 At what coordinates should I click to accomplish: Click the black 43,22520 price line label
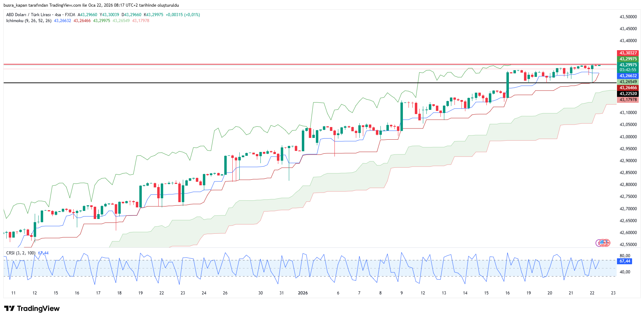pyautogui.click(x=628, y=94)
